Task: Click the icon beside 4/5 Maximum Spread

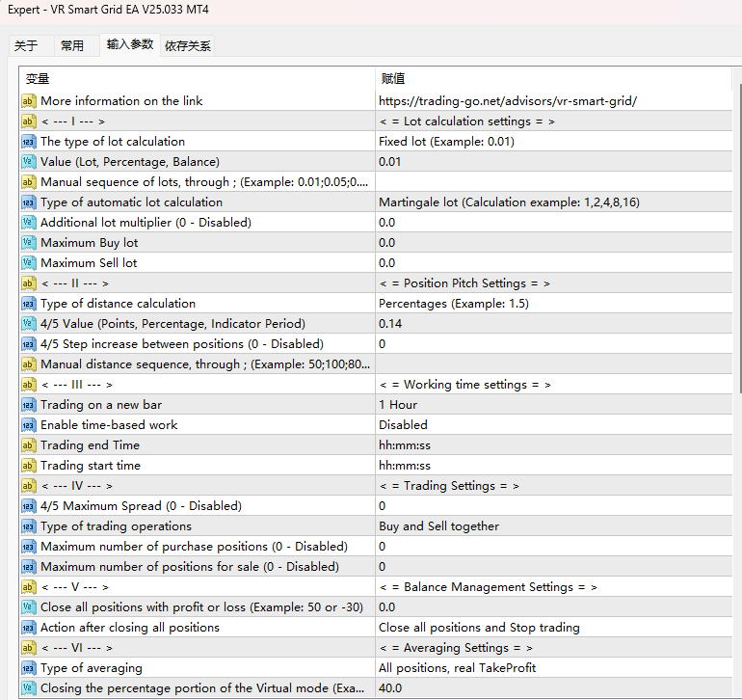Action: (x=28, y=506)
